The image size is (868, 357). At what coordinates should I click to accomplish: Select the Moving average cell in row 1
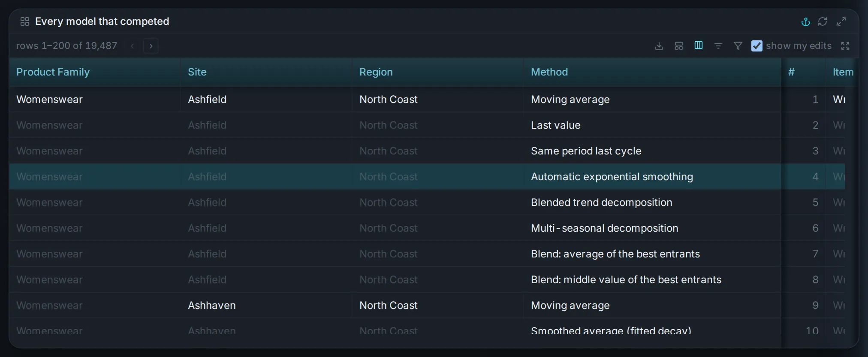pyautogui.click(x=652, y=99)
